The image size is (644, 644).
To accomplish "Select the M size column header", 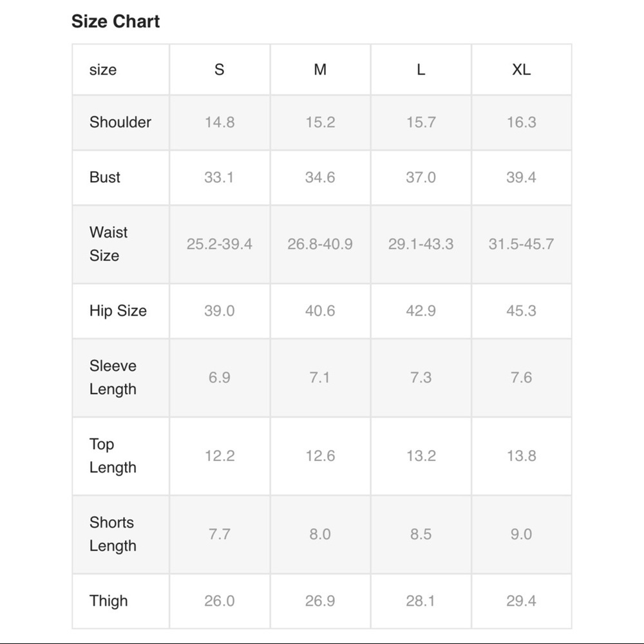I will (320, 70).
